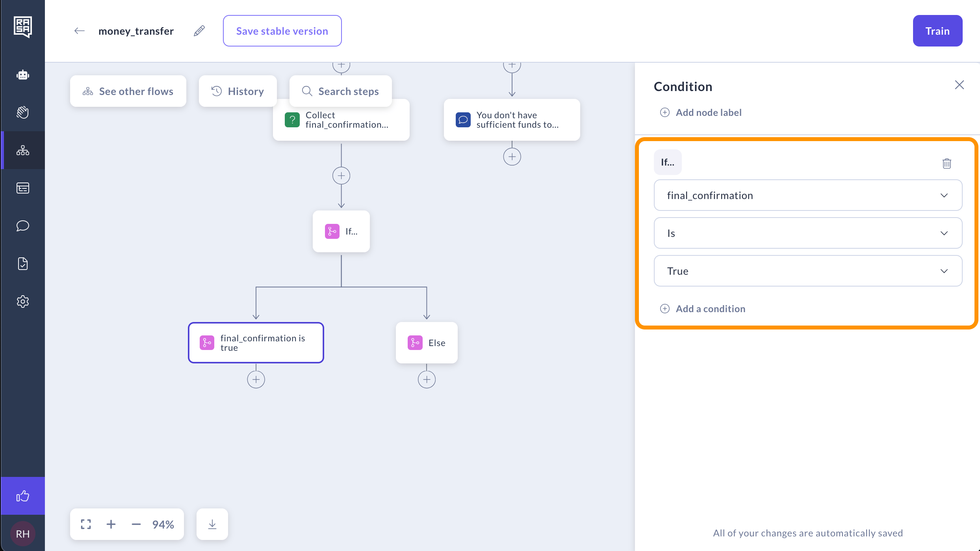The height and width of the screenshot is (551, 980).
Task: Open the final_confirmation slot dropdown
Action: 808,195
